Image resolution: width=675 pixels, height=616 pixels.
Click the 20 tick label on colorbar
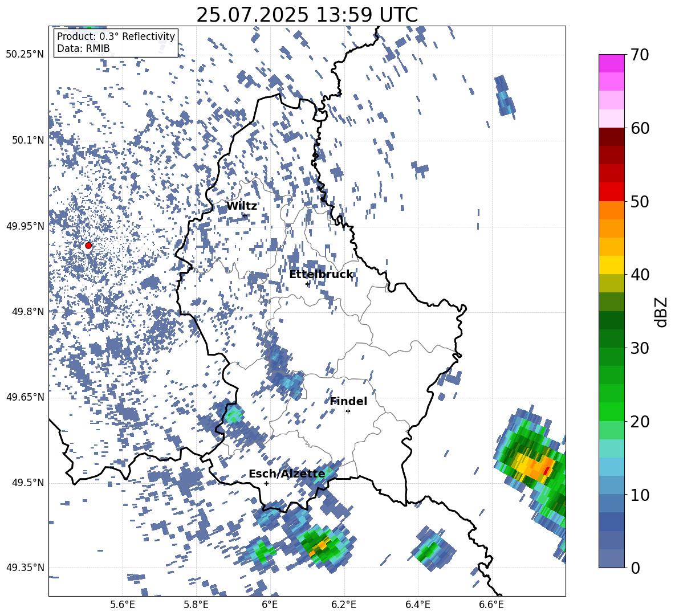pyautogui.click(x=640, y=421)
